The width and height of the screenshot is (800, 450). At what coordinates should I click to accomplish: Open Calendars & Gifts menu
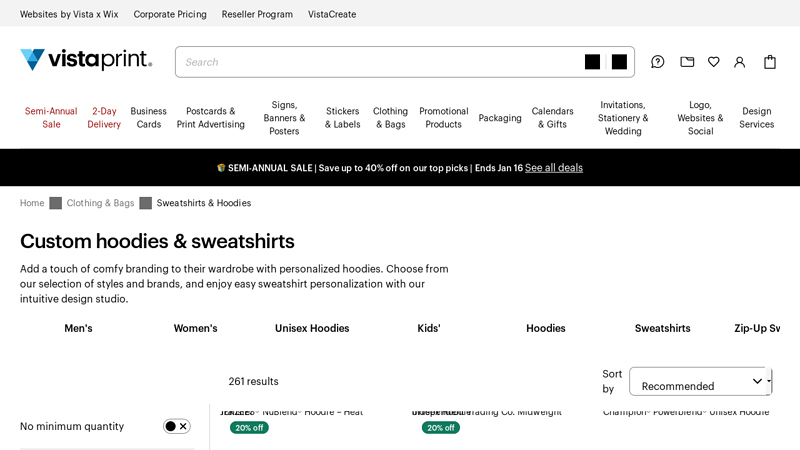click(553, 118)
